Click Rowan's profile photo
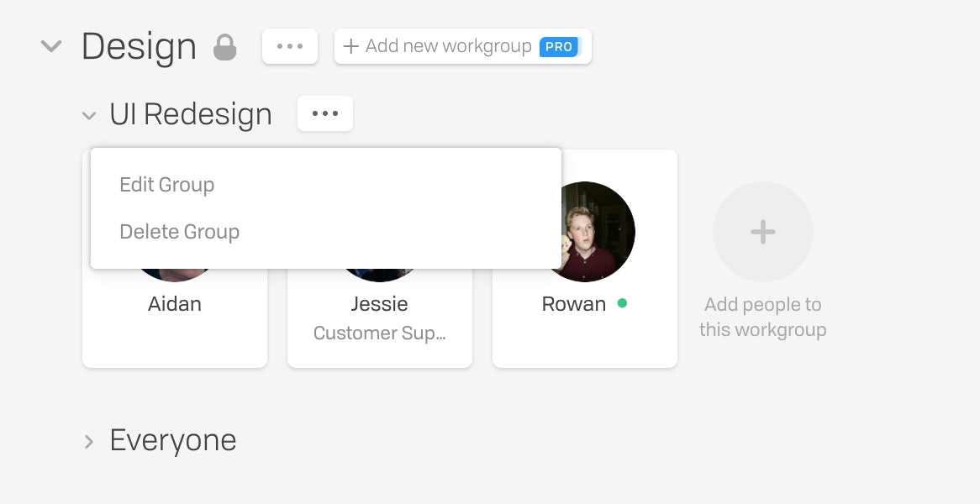This screenshot has width=980, height=504. pyautogui.click(x=593, y=232)
